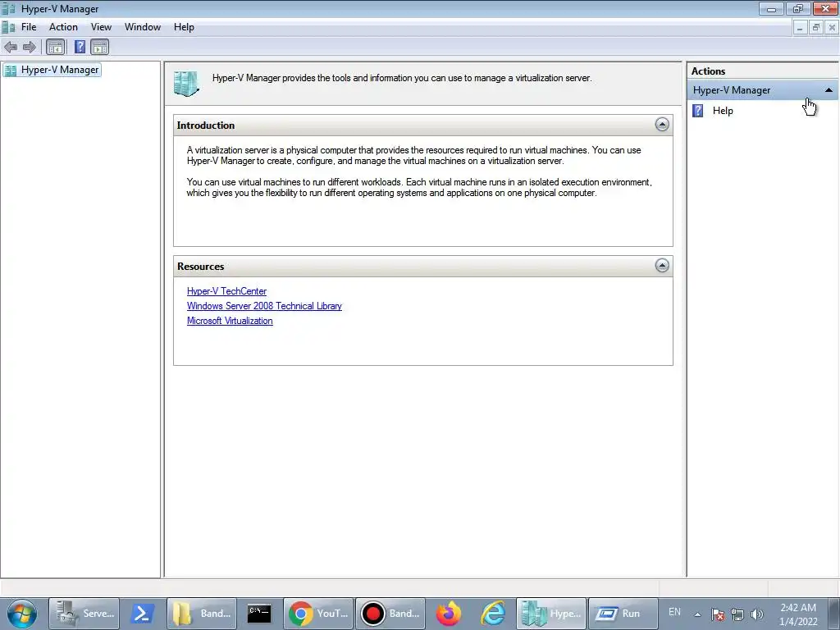Open Internet Explorer from taskbar
The image size is (840, 630).
tap(493, 614)
